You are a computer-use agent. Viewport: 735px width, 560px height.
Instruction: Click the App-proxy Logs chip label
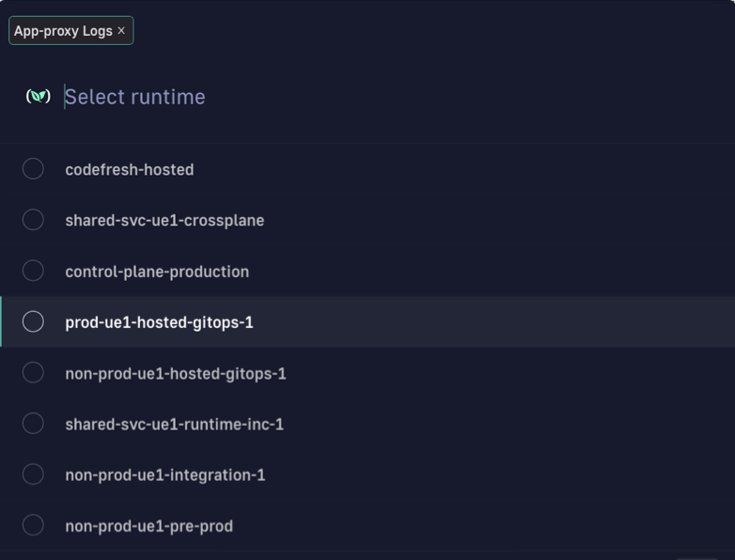pyautogui.click(x=63, y=31)
